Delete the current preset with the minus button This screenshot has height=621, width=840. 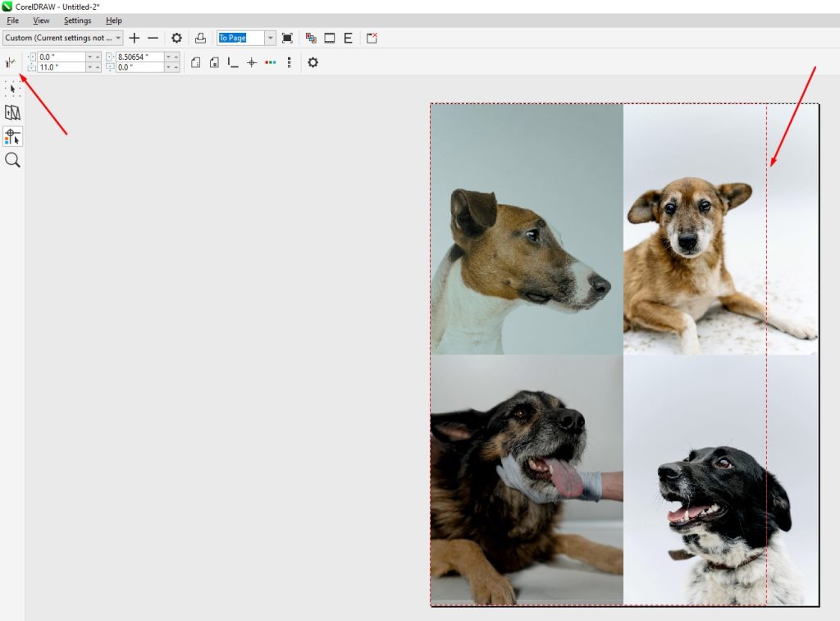(153, 38)
